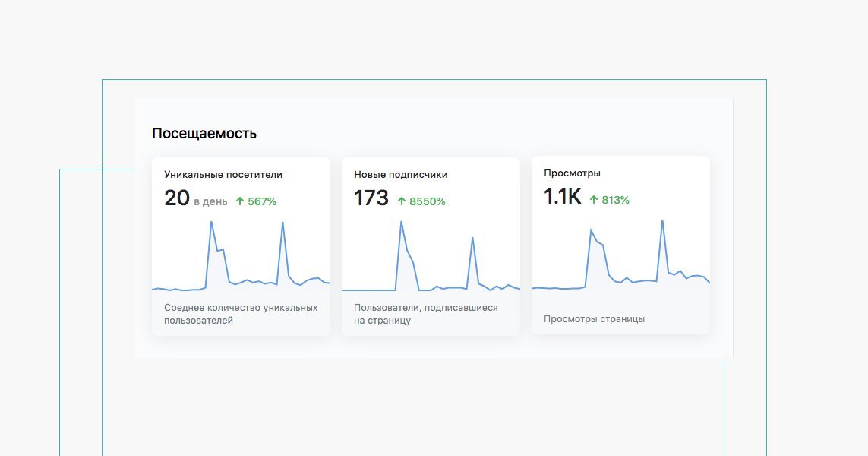Click the Посещаемость section heading

204,134
